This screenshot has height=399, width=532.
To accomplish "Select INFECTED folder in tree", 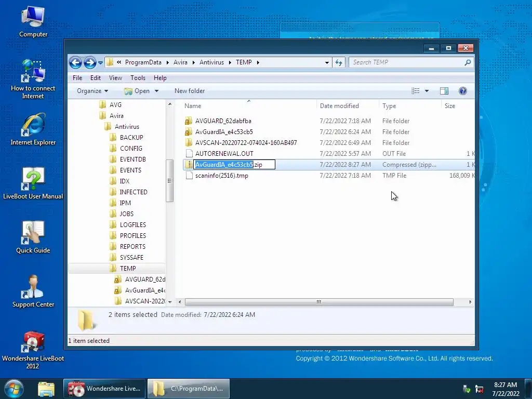I will click(x=134, y=192).
